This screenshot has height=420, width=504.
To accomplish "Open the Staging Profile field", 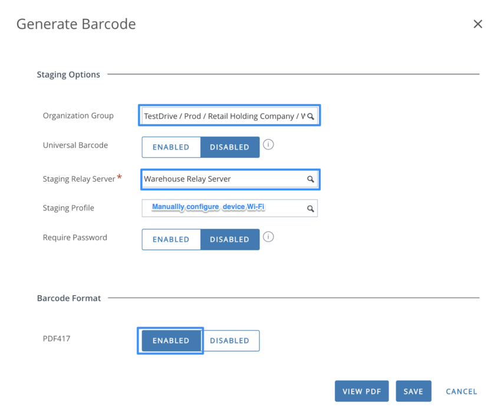I will [224, 208].
